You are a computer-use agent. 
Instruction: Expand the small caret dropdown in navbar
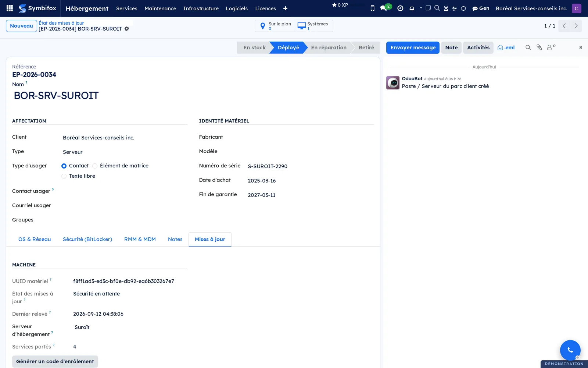click(421, 8)
